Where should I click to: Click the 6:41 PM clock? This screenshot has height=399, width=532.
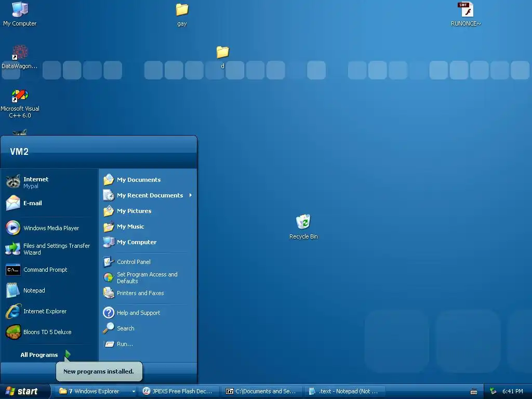513,391
